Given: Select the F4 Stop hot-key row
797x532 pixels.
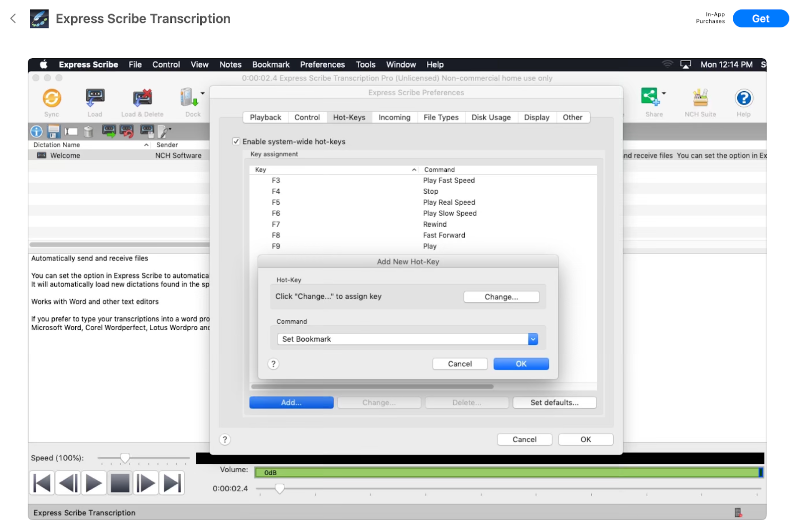Looking at the screenshot, I should point(423,191).
